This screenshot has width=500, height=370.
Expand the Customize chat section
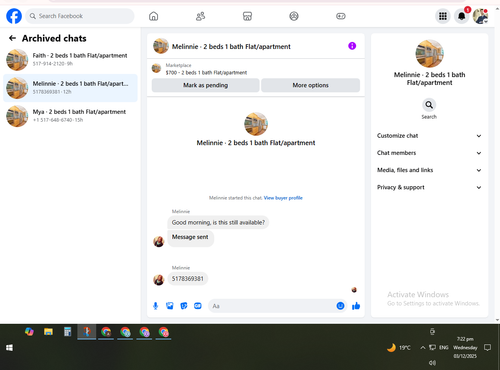(x=429, y=136)
